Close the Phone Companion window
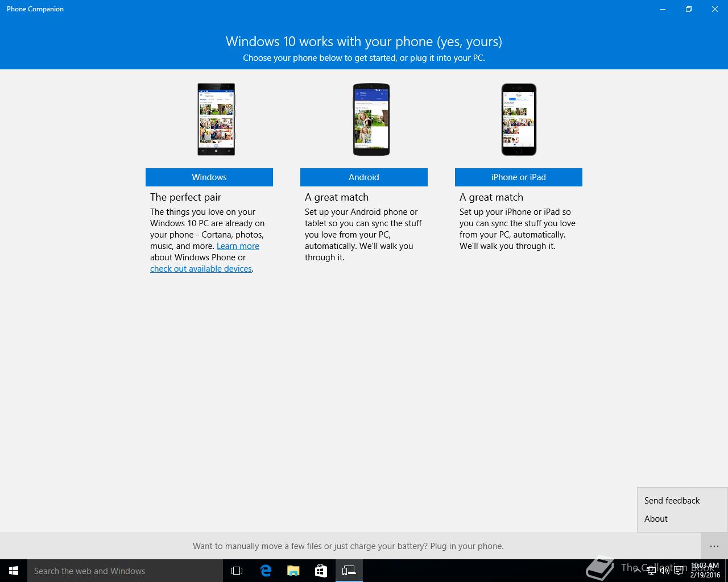Viewport: 728px width, 582px height. click(715, 9)
